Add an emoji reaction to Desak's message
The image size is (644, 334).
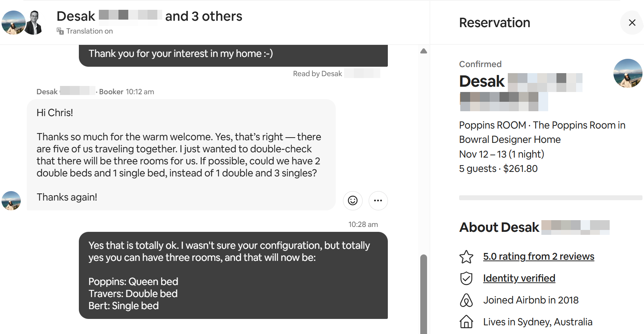(353, 201)
